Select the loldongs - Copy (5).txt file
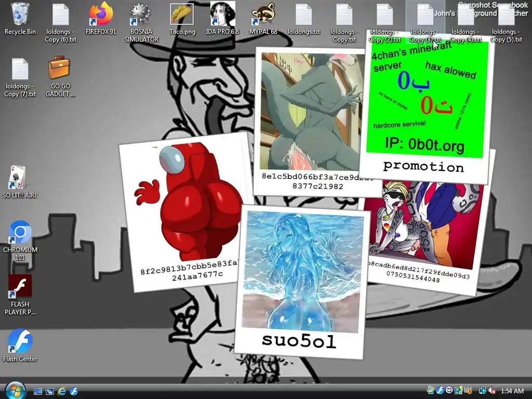This screenshot has width=532, height=399. 506,23
